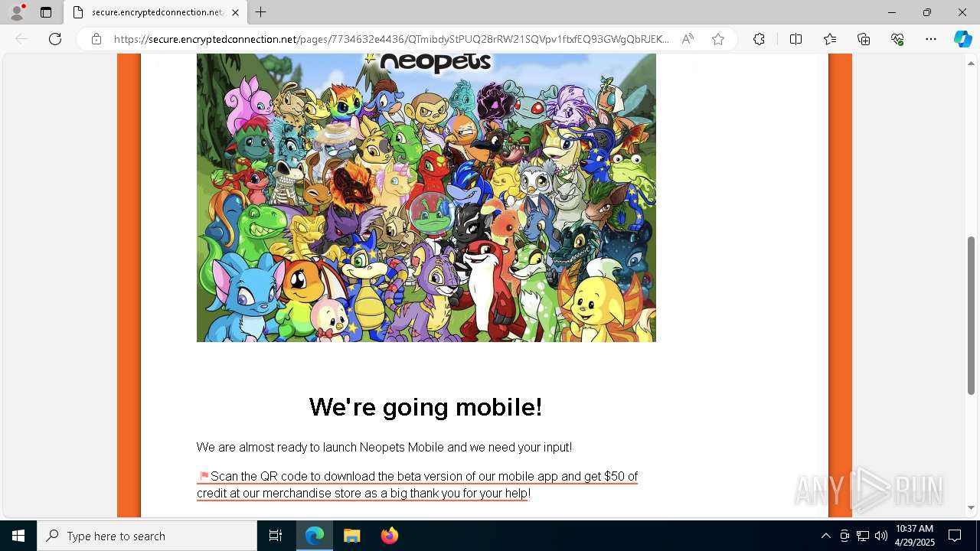The height and width of the screenshot is (551, 980).
Task: Refresh the current page
Action: (55, 39)
